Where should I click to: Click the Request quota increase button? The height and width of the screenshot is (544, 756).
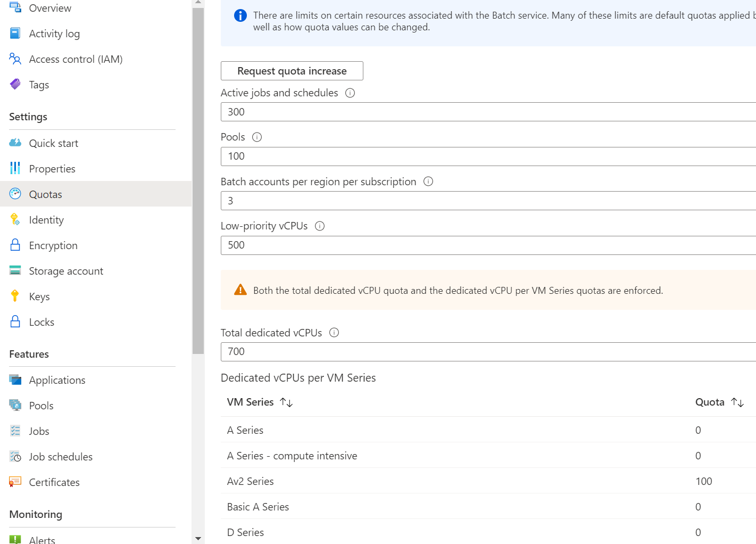point(292,70)
